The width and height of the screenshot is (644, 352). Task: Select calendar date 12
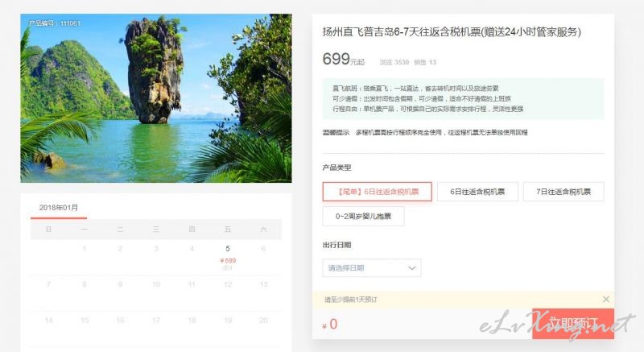coord(228,284)
